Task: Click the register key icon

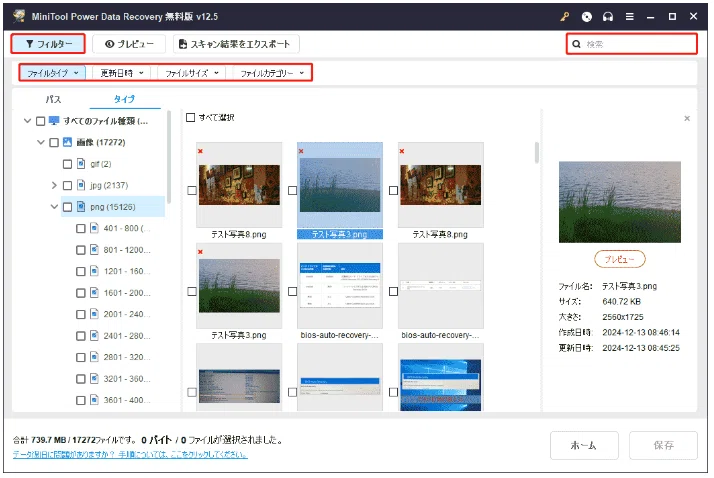Action: click(x=565, y=17)
